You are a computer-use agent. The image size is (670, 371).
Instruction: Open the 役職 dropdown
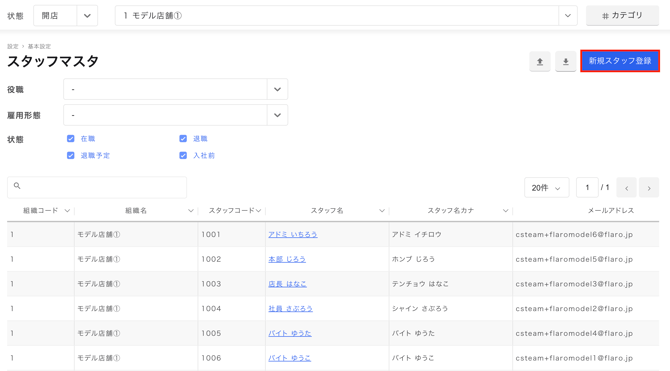click(x=176, y=89)
